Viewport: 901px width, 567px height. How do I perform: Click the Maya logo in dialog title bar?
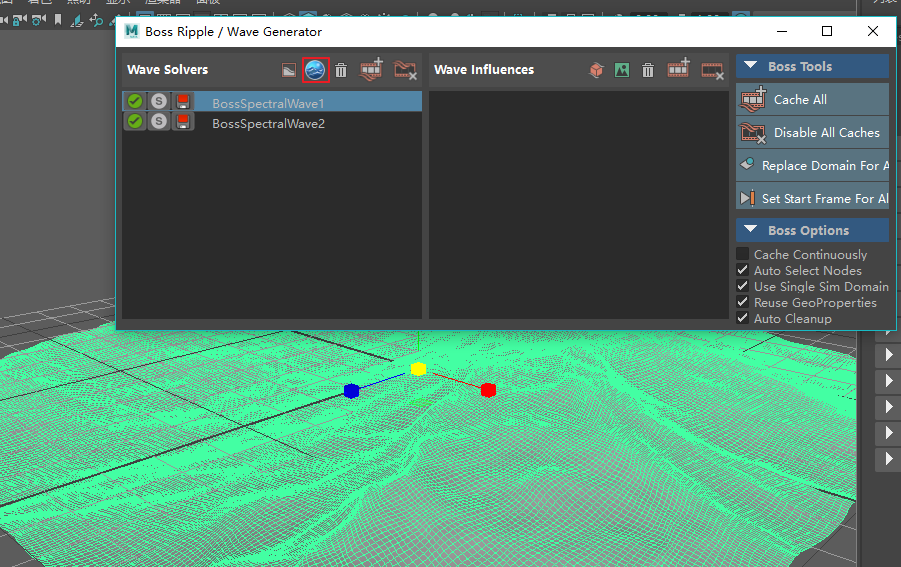132,32
